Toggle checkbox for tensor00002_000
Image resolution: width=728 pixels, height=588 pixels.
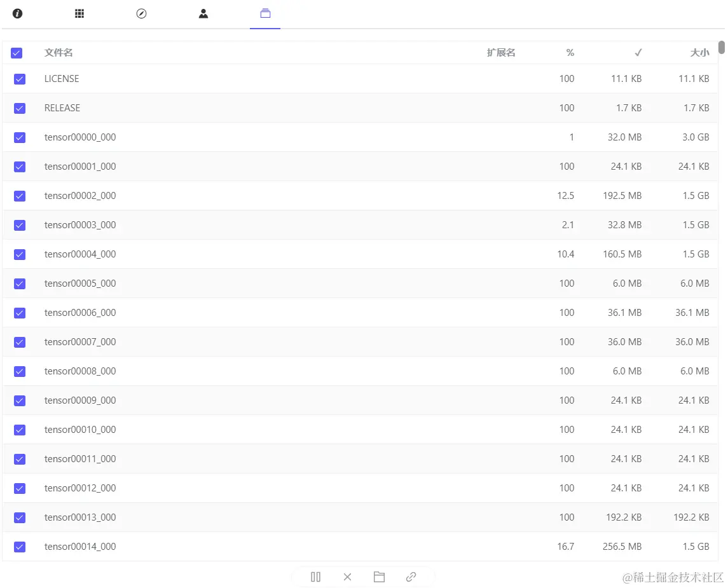[20, 196]
